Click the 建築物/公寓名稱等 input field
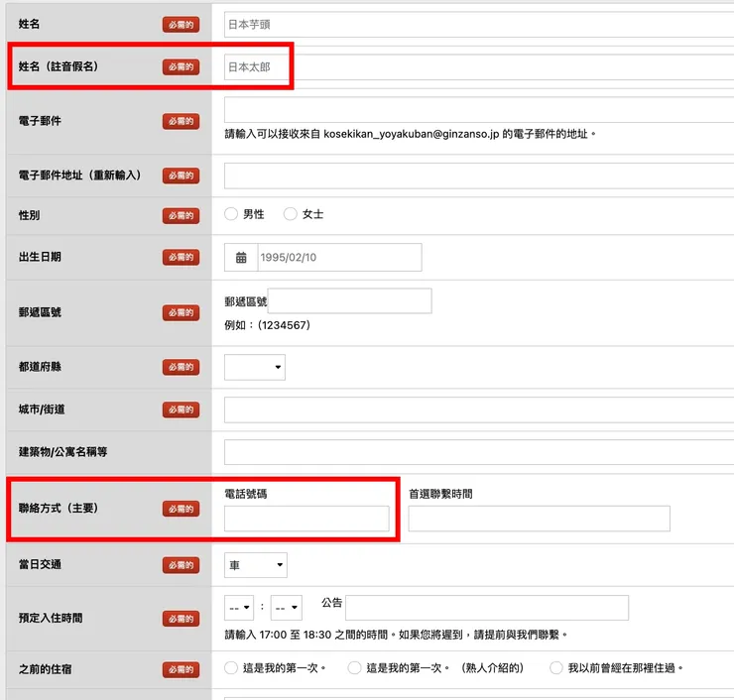 pyautogui.click(x=479, y=452)
